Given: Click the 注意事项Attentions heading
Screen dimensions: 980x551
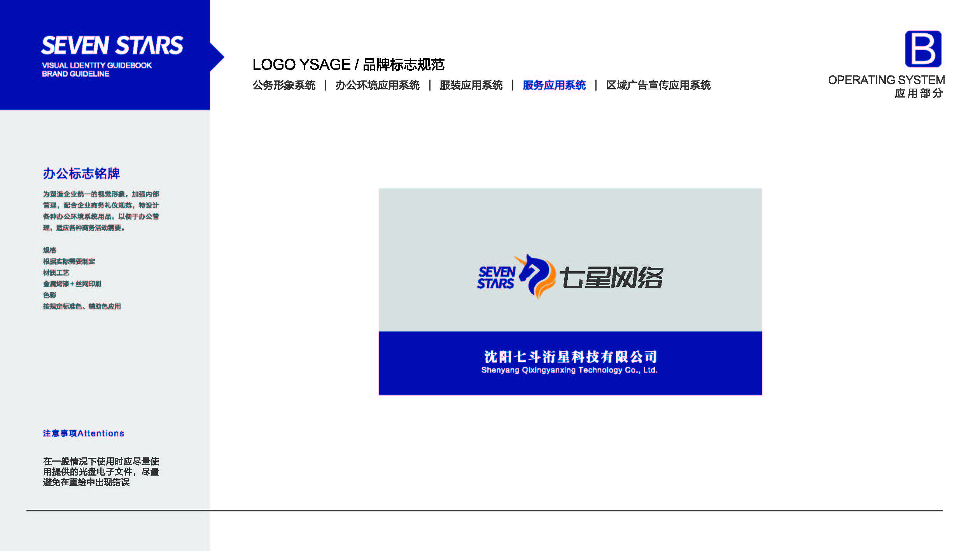Looking at the screenshot, I should pyautogui.click(x=83, y=433).
